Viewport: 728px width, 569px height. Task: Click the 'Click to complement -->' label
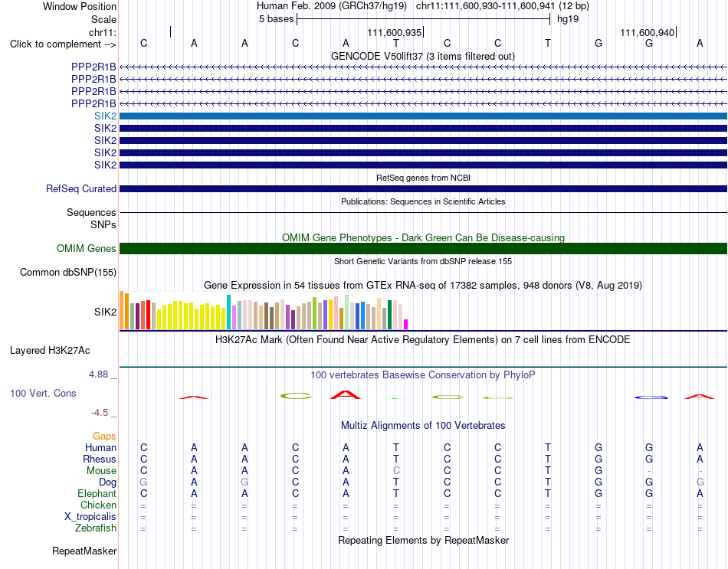click(x=63, y=44)
